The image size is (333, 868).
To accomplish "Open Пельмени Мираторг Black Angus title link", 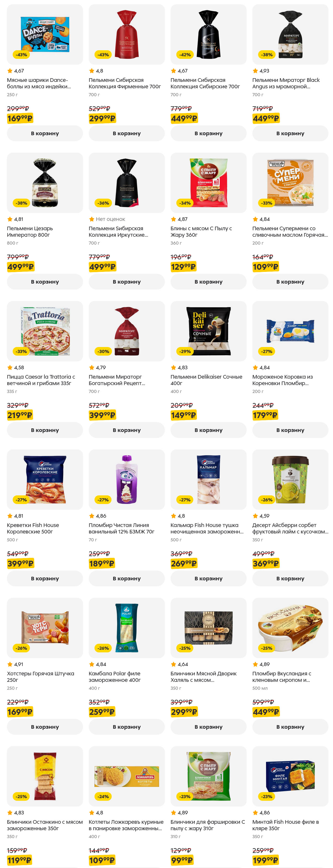I will (x=286, y=83).
